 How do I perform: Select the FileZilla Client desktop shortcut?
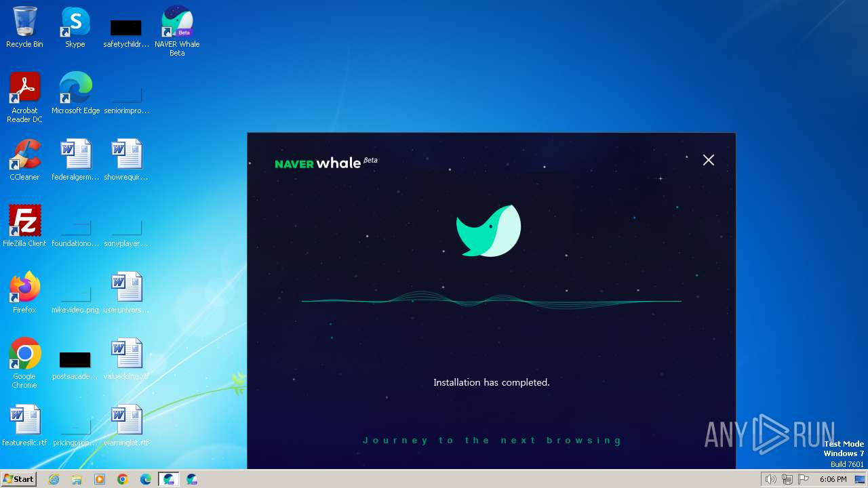click(24, 226)
